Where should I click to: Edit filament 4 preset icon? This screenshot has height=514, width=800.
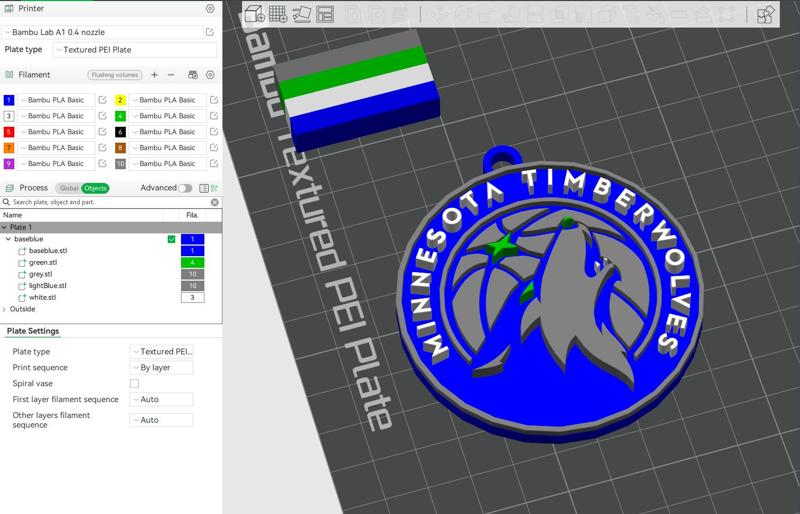tap(214, 116)
